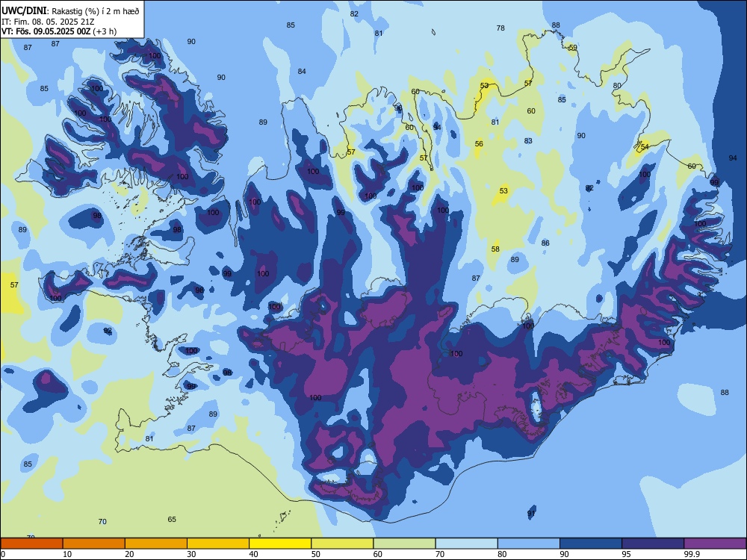Click the valid time line "VT: Fös. 09.05.2025 00Z (+3 h)"

59,31
